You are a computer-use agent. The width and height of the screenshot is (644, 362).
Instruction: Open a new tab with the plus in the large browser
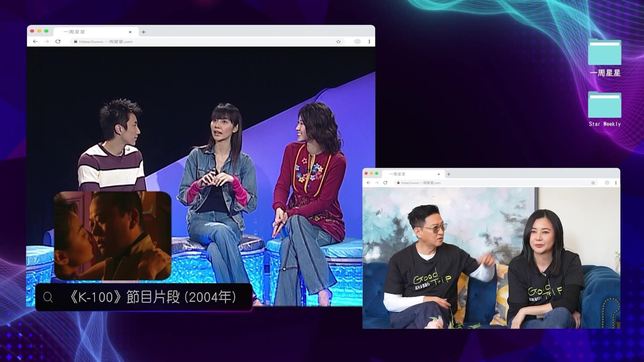click(x=143, y=32)
